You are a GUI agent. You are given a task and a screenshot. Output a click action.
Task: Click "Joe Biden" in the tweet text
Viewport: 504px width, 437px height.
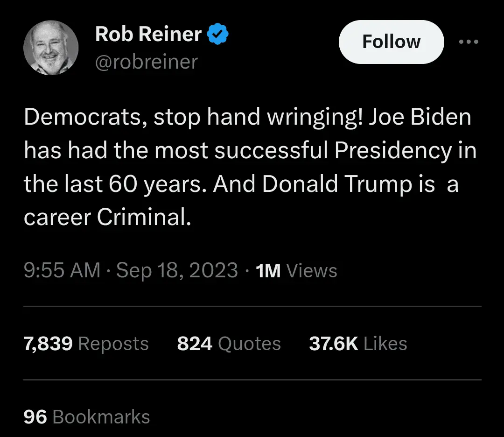(x=420, y=118)
